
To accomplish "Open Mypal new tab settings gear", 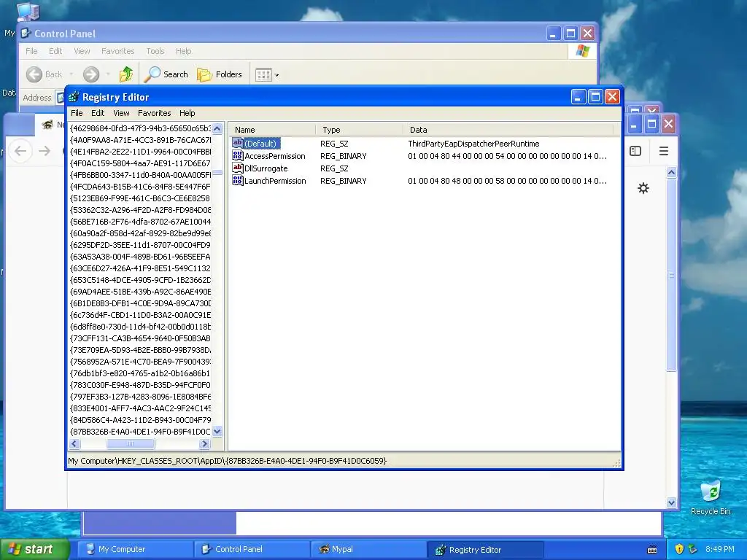I will [643, 188].
